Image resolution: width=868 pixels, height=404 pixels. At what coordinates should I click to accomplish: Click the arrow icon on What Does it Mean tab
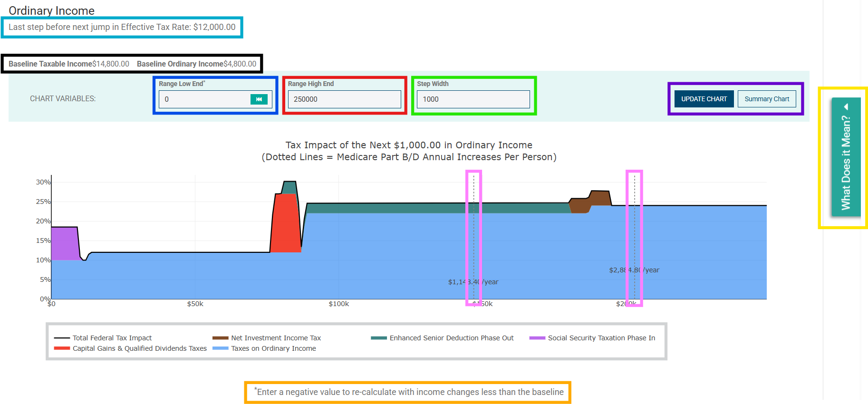[846, 106]
